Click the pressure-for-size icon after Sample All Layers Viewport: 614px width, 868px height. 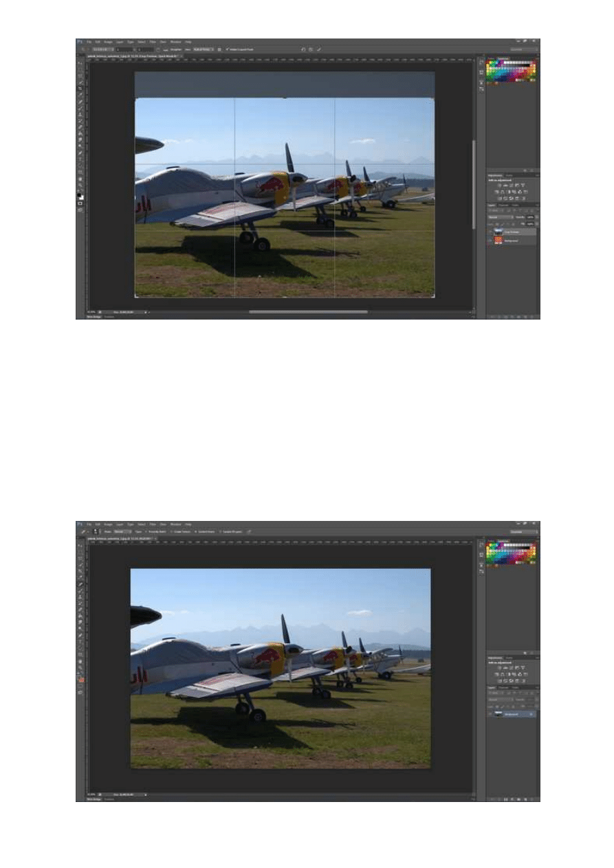point(248,532)
